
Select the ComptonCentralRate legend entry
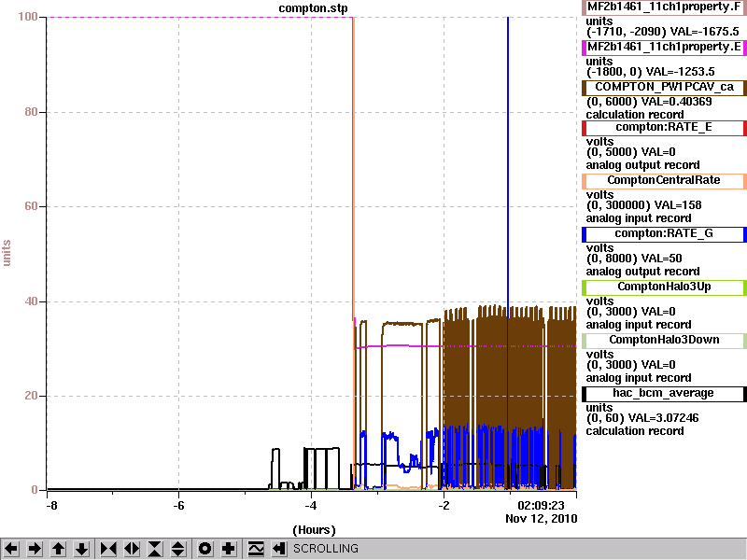click(x=664, y=180)
